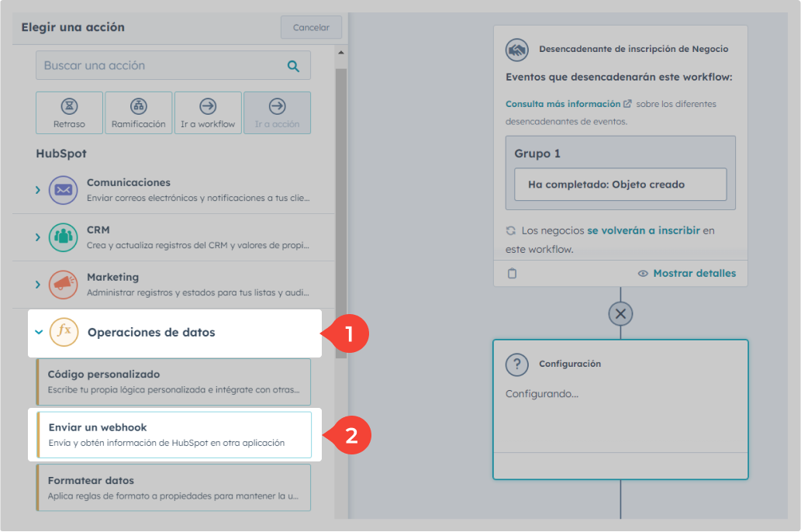Select the Enviar un webhook action

click(174, 435)
